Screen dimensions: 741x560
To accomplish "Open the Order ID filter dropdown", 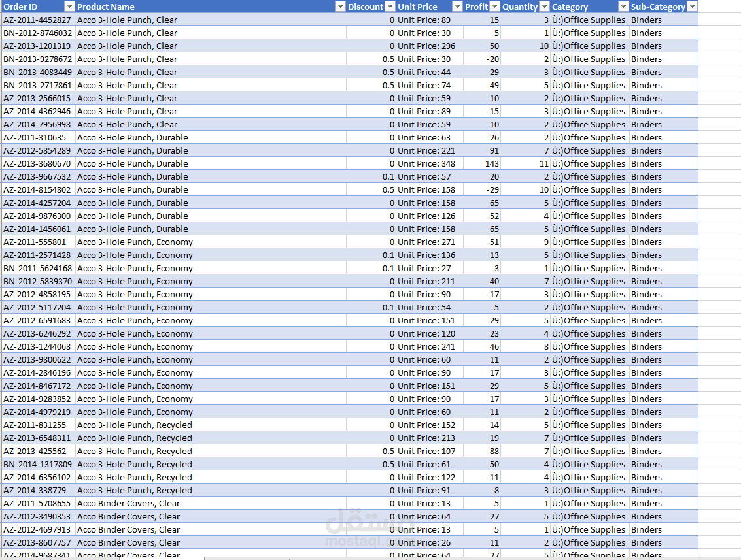I will pyautogui.click(x=69, y=7).
